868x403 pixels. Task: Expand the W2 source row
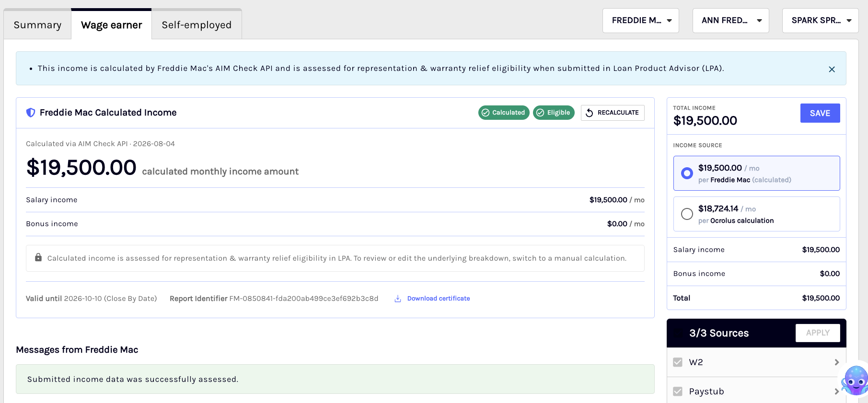836,362
